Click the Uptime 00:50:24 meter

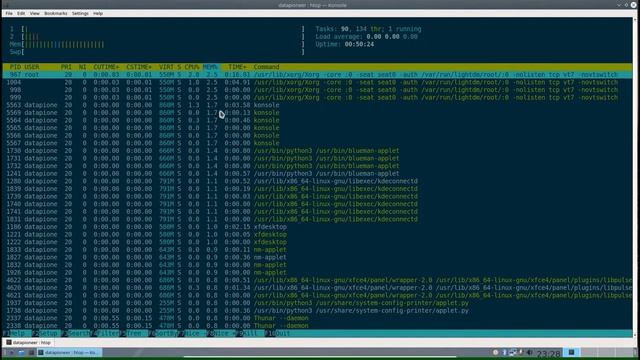pos(344,44)
